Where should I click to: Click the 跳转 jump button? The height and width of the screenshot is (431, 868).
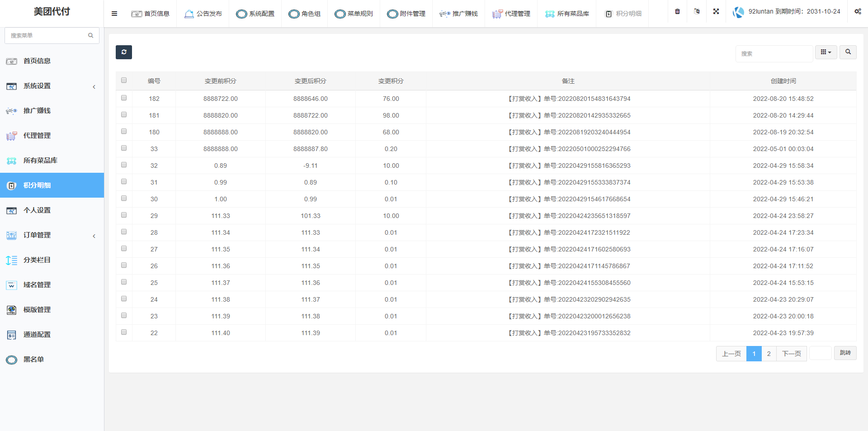click(x=845, y=353)
